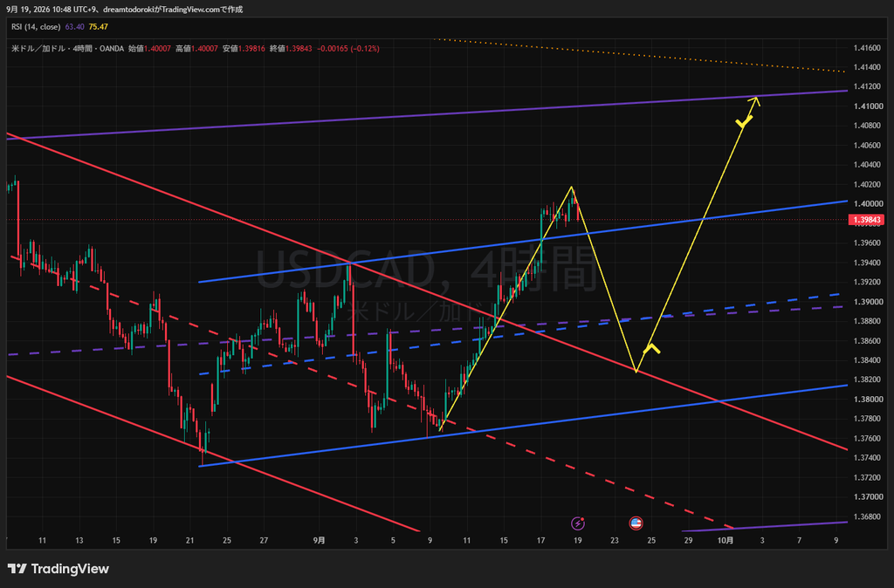The image size is (894, 588).
Task: Select the lower yellow arrow mark annotation
Action: tap(651, 348)
